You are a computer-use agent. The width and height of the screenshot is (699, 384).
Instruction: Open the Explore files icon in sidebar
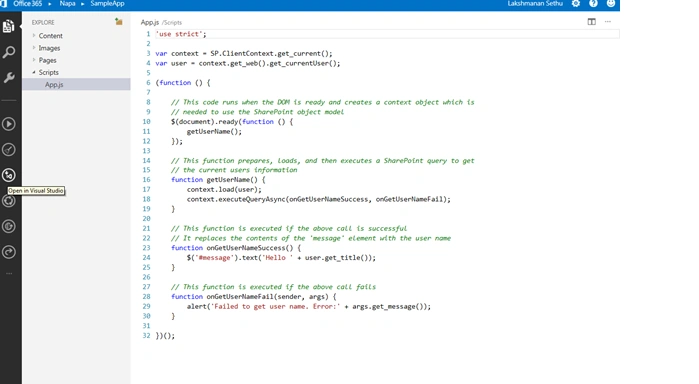pyautogui.click(x=8, y=26)
